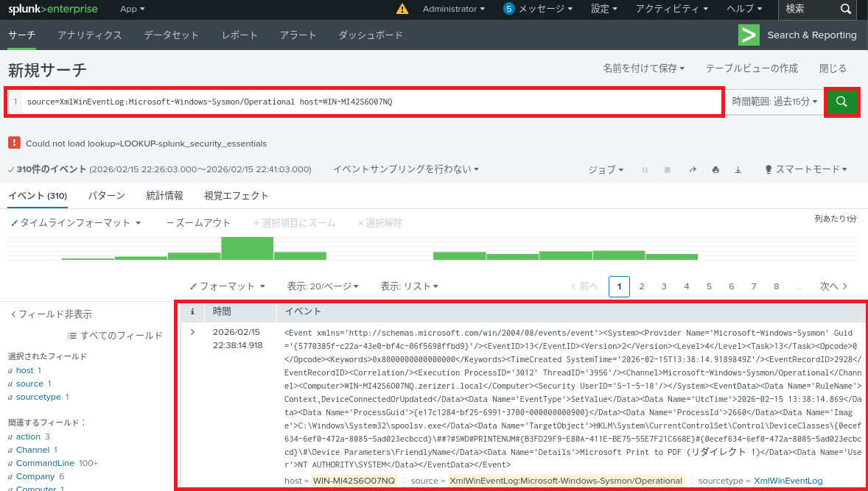Open event sampling dropdown
Viewport: 868px width, 491px height.
coord(405,169)
